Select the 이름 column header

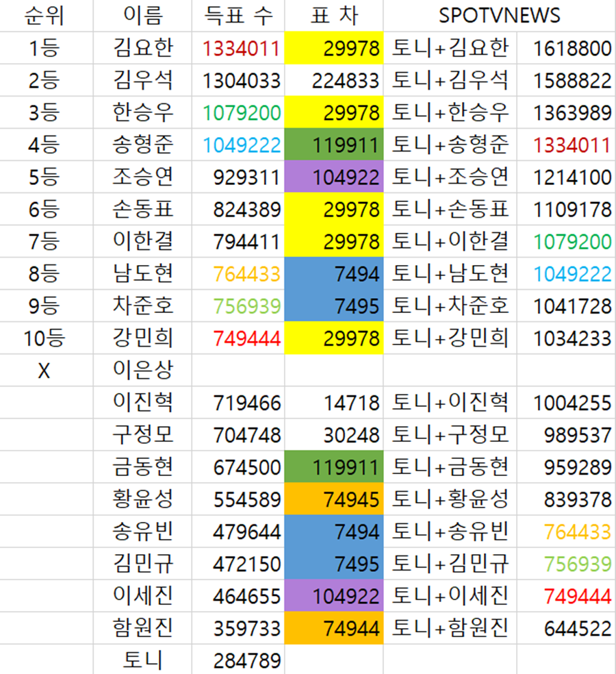tap(142, 16)
